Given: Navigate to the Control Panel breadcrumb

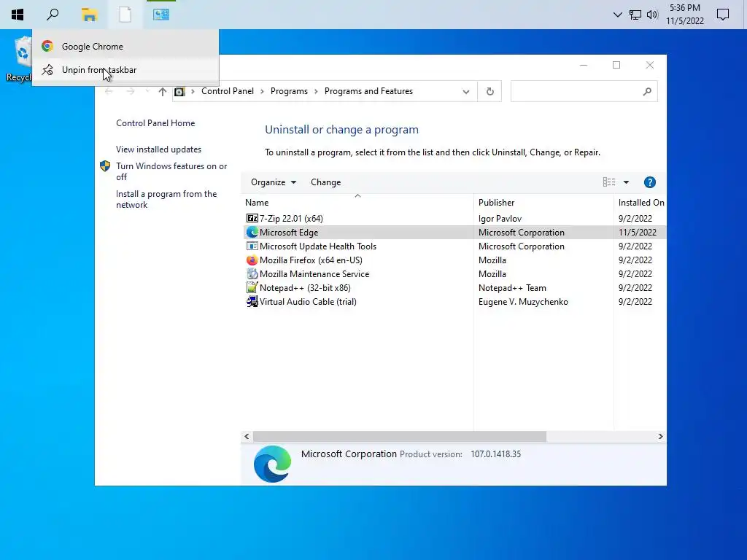Looking at the screenshot, I should (x=228, y=91).
